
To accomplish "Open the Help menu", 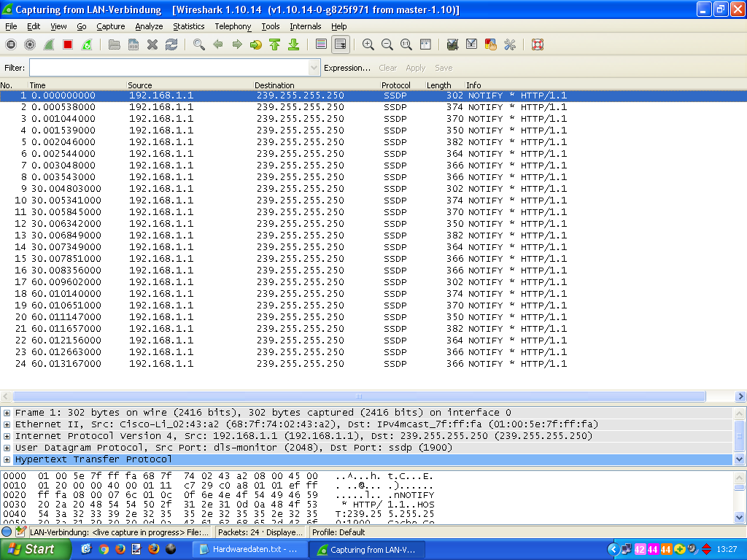I will 338,27.
